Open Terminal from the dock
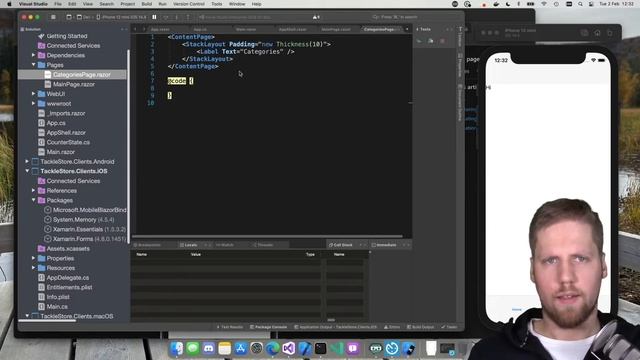The height and width of the screenshot is (360, 640). (x=321, y=349)
